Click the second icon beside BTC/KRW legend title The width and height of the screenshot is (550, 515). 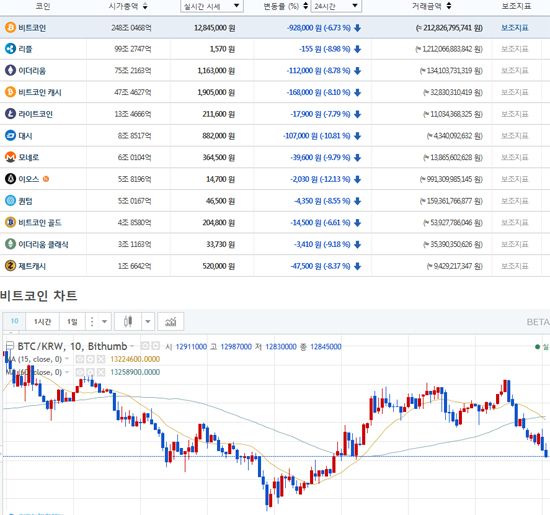click(x=155, y=346)
